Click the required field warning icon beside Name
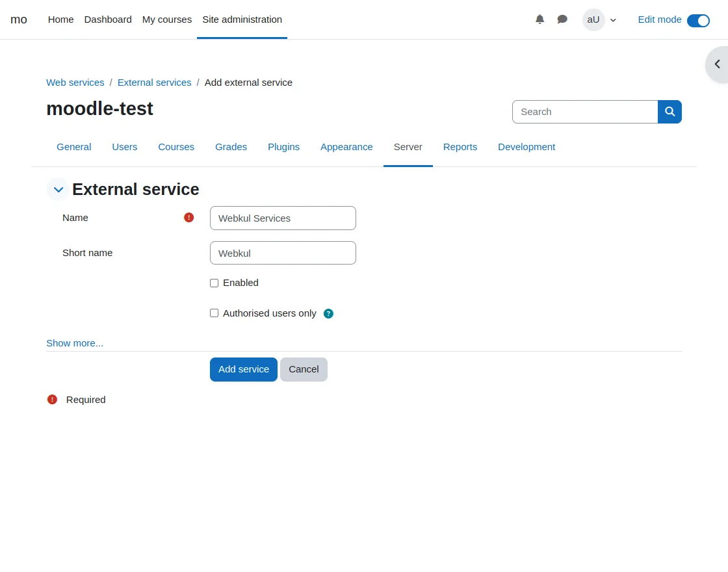The image size is (728, 572). [x=188, y=217]
